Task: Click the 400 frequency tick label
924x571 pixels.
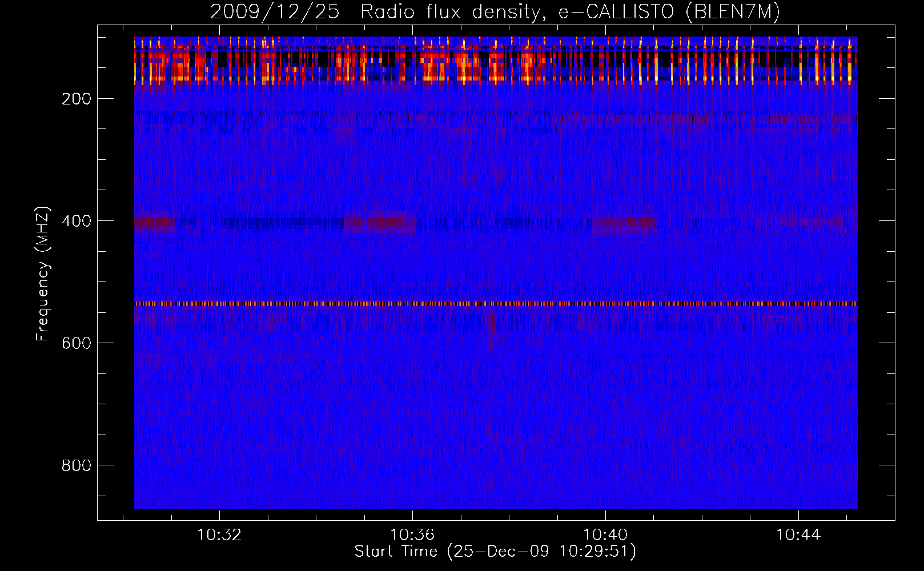Action: tap(77, 221)
